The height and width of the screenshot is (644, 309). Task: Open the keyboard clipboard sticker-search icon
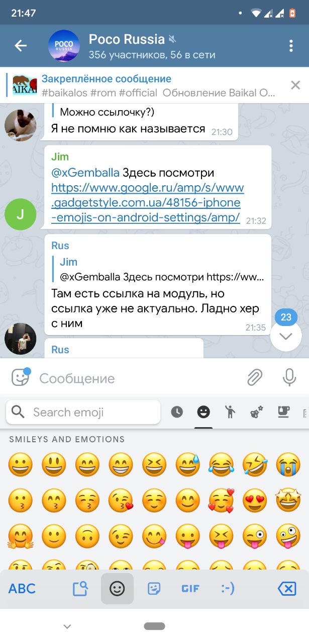80,588
